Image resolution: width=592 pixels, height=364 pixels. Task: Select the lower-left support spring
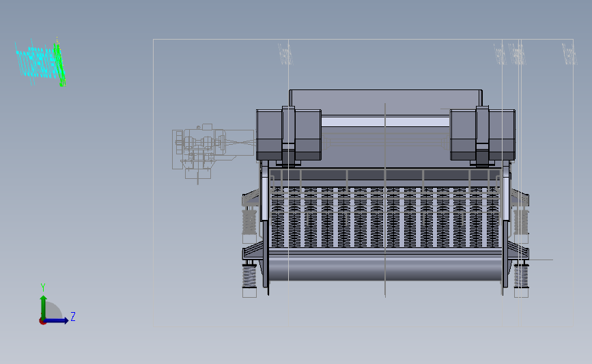[249, 276]
